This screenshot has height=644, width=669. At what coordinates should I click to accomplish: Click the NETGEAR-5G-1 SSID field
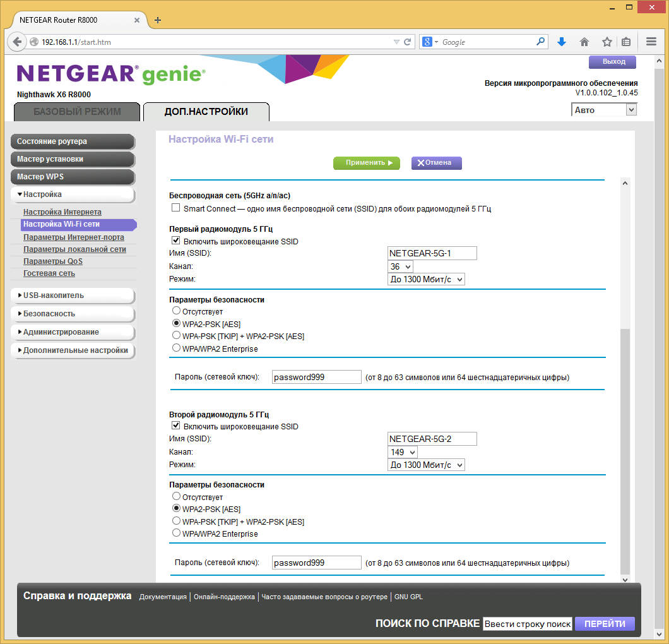click(432, 254)
